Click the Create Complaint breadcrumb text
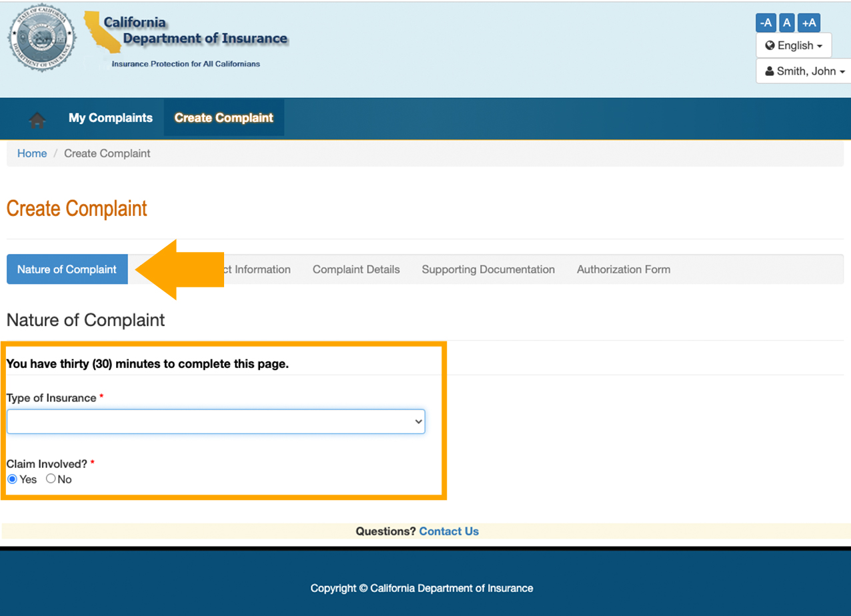Viewport: 851px width, 616px height. (x=107, y=153)
